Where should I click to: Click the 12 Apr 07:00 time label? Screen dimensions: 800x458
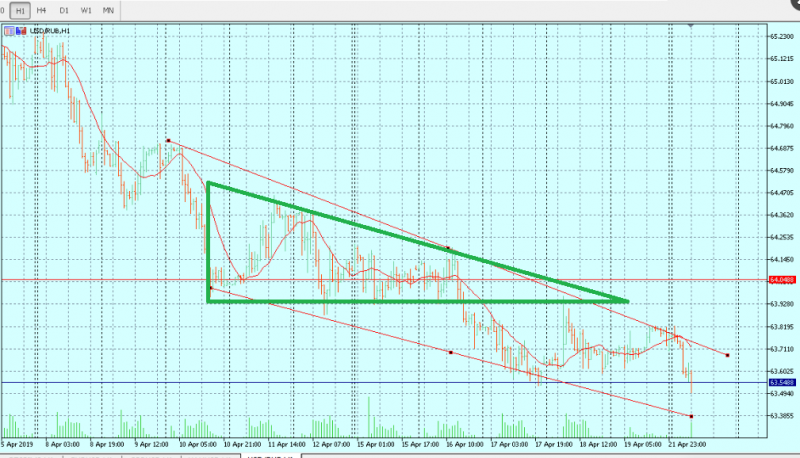tap(331, 444)
